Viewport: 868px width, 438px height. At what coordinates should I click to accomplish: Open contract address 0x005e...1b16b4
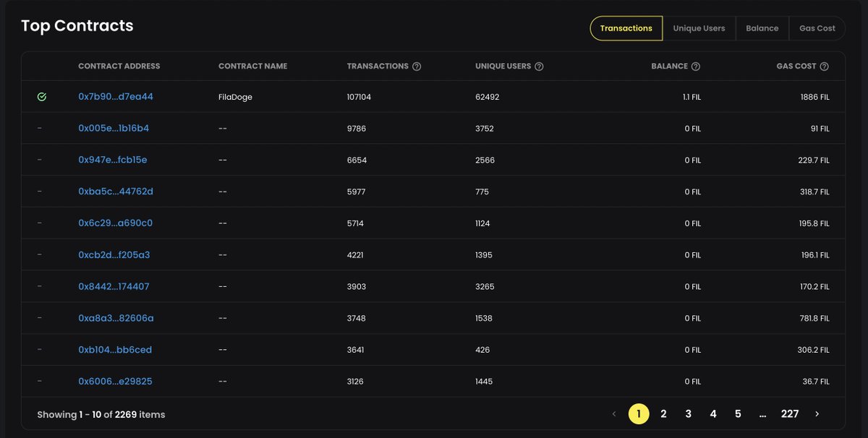(x=114, y=128)
